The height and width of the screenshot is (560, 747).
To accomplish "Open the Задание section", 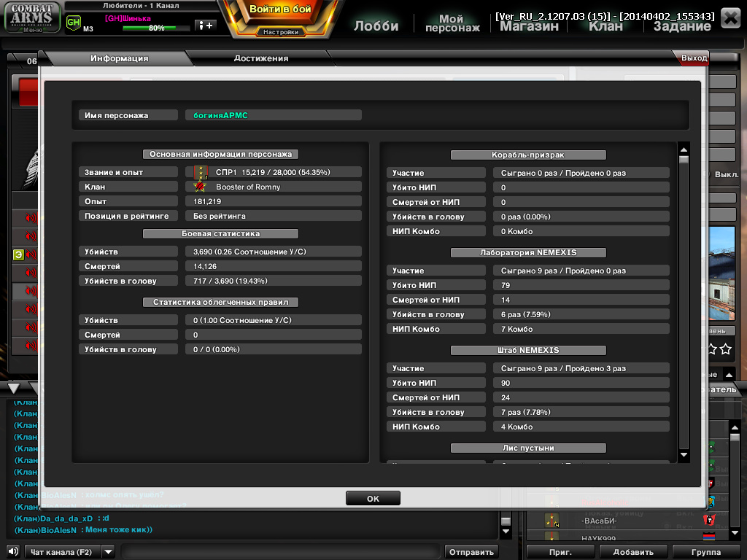I will pos(682,26).
